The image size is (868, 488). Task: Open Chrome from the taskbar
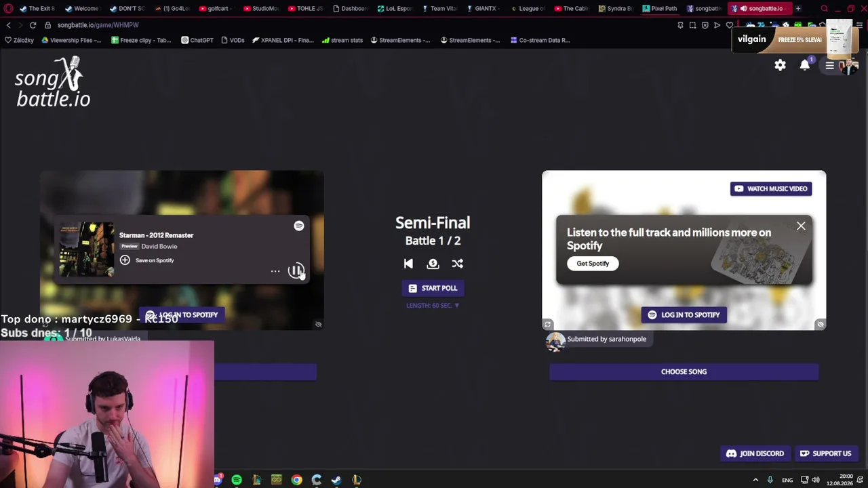click(296, 480)
